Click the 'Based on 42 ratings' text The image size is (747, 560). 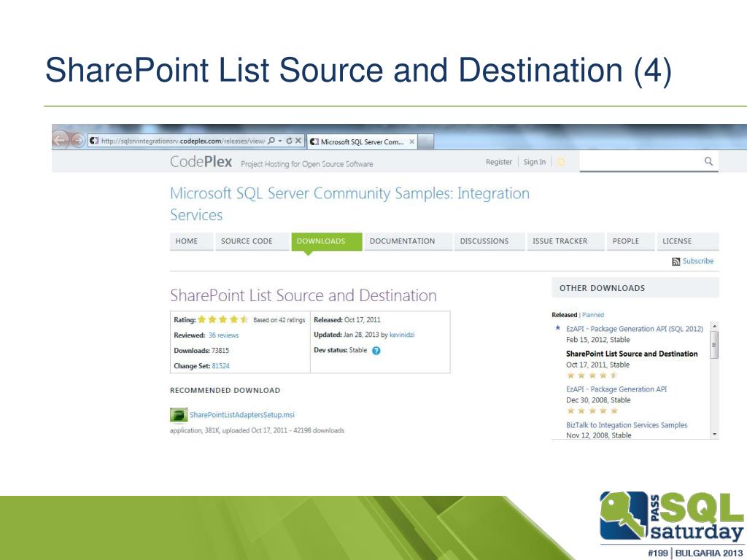279,320
